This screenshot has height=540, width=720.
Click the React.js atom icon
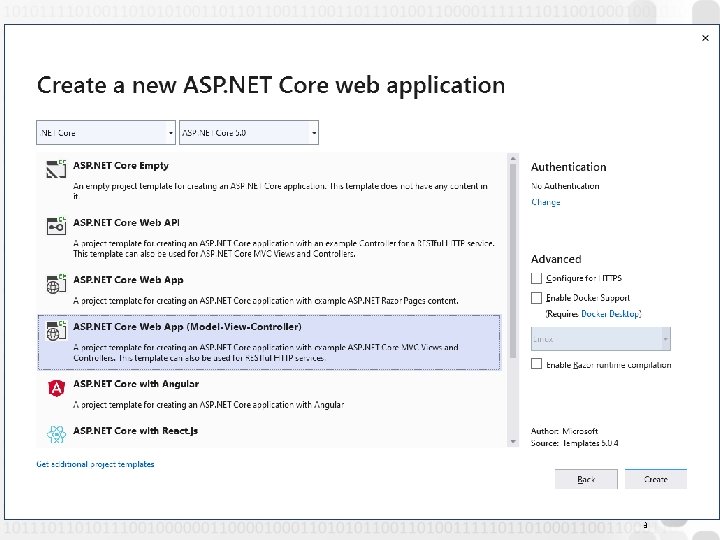tap(56, 434)
